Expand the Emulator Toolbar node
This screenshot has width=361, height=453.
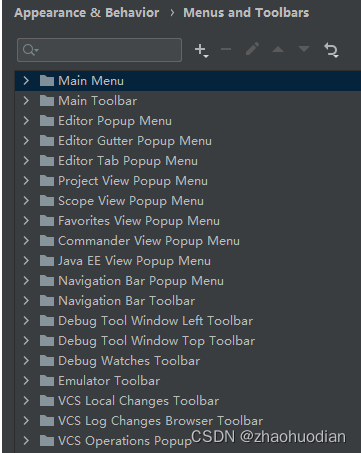point(26,381)
